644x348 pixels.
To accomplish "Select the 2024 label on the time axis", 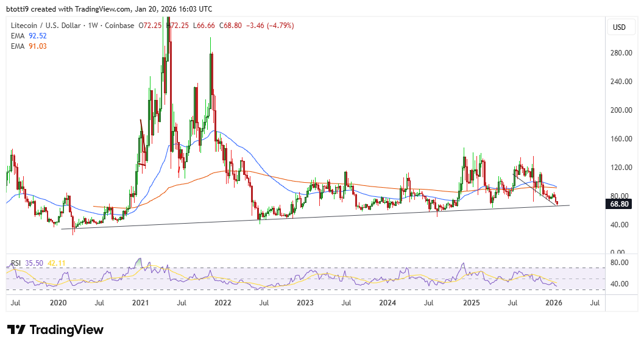I will click(388, 302).
